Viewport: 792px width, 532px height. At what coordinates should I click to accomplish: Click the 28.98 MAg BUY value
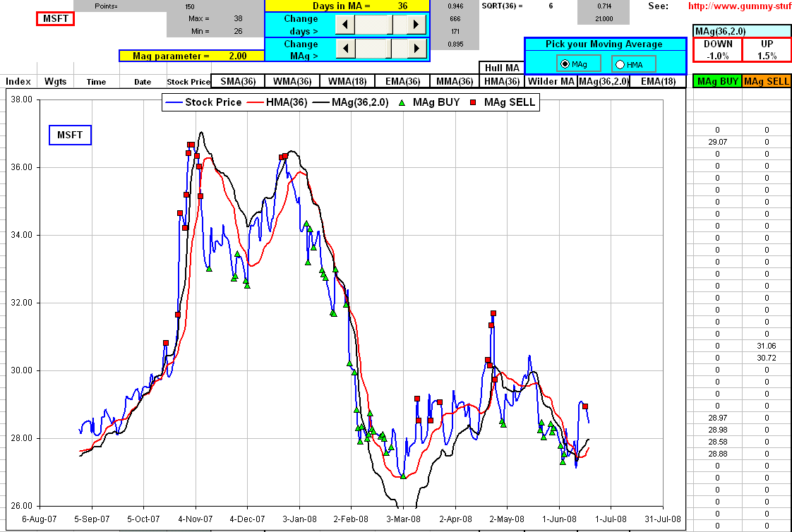click(x=717, y=430)
